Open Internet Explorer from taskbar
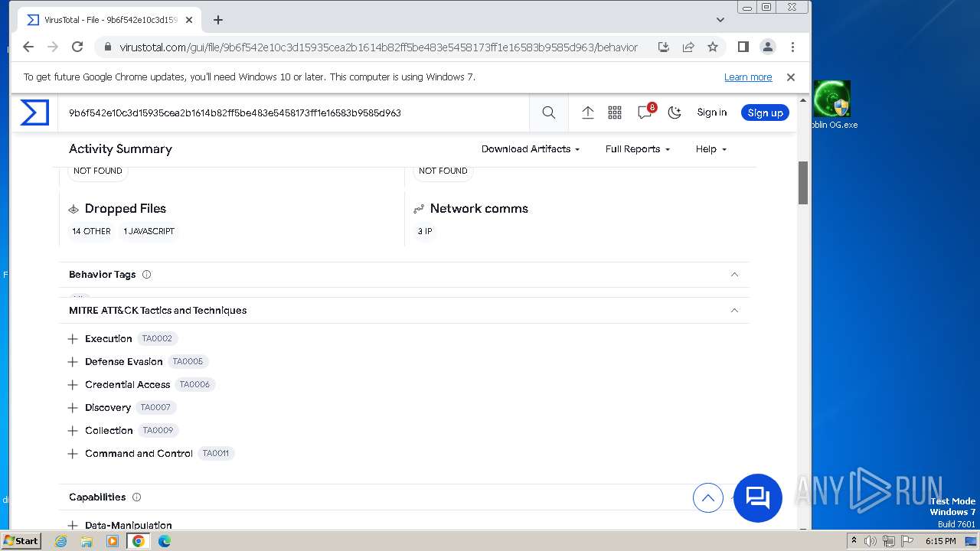 [61, 541]
